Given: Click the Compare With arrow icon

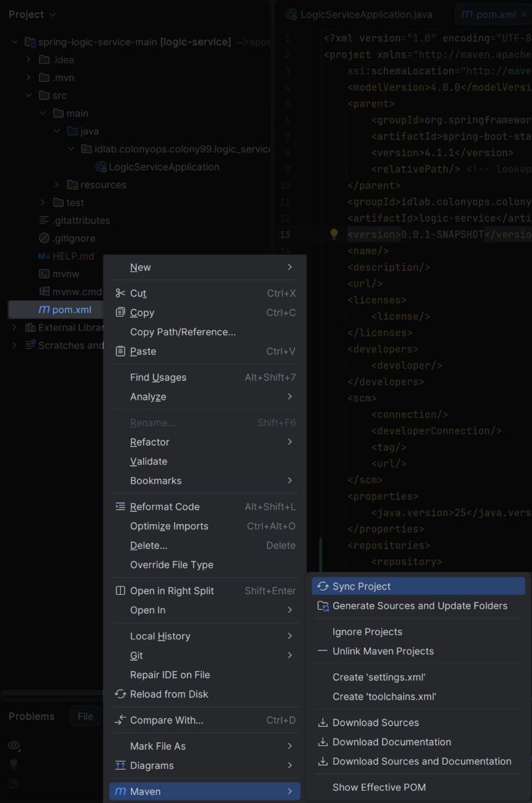Looking at the screenshot, I should pos(120,720).
